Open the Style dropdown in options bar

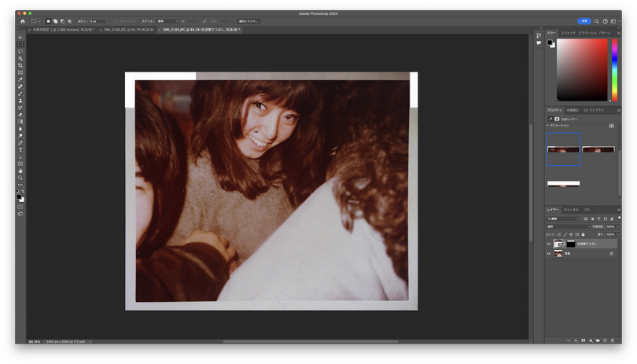coord(168,21)
